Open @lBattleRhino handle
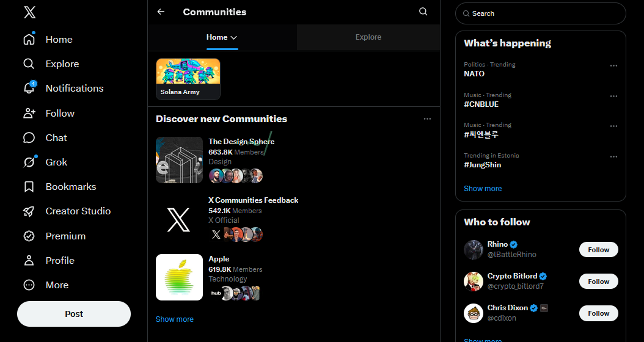644x342 pixels. pos(512,255)
